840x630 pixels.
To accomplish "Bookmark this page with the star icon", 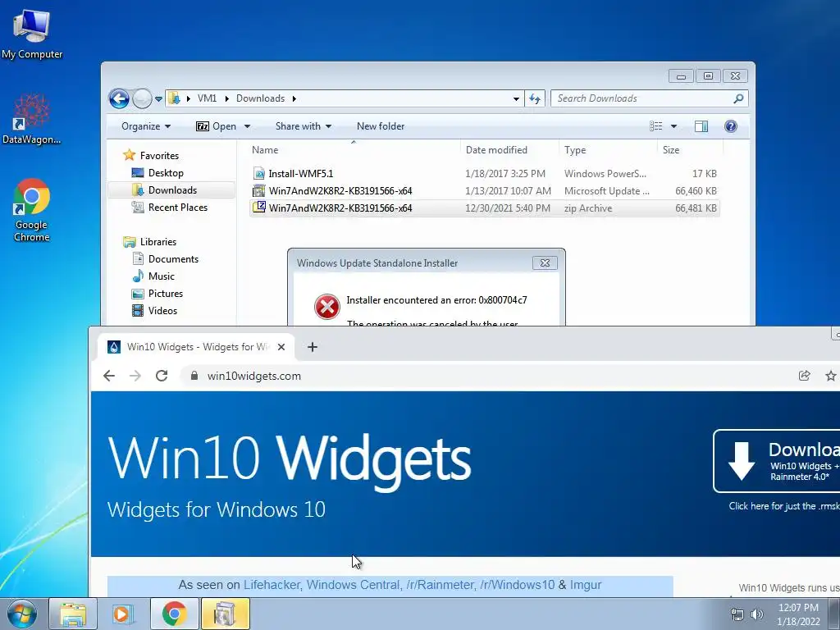I will [x=831, y=376].
